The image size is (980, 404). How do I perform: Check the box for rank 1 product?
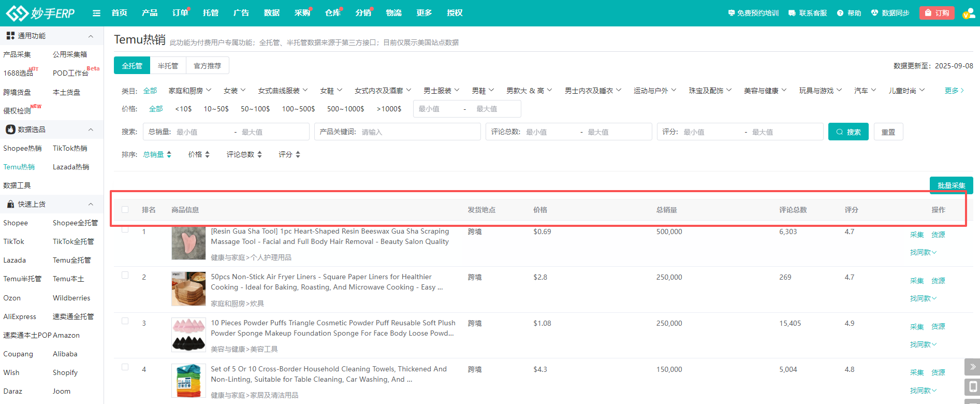[125, 229]
